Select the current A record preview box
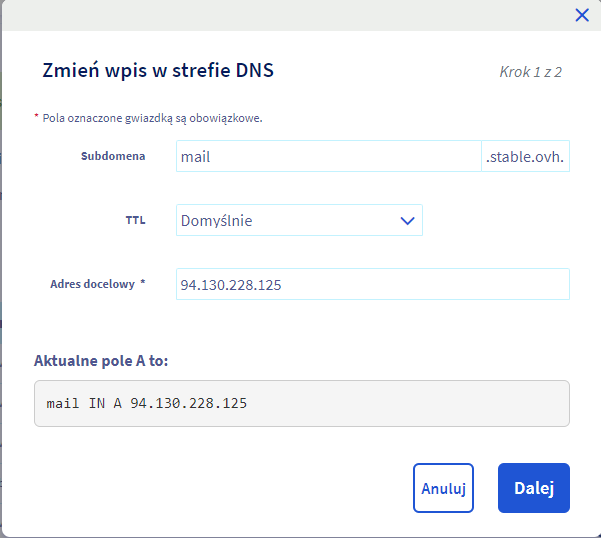 301,403
